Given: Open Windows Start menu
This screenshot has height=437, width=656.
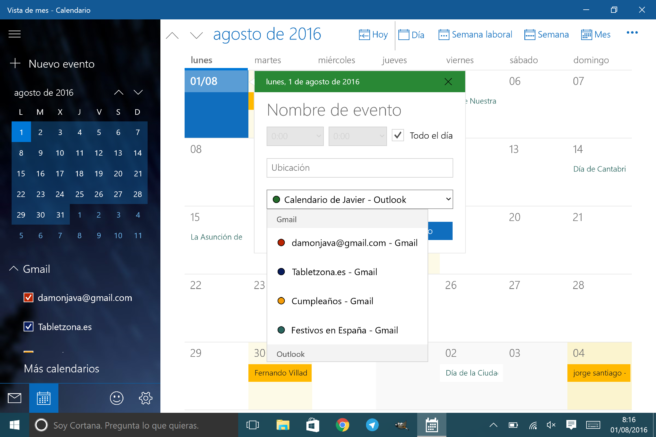Looking at the screenshot, I should click(x=14, y=425).
